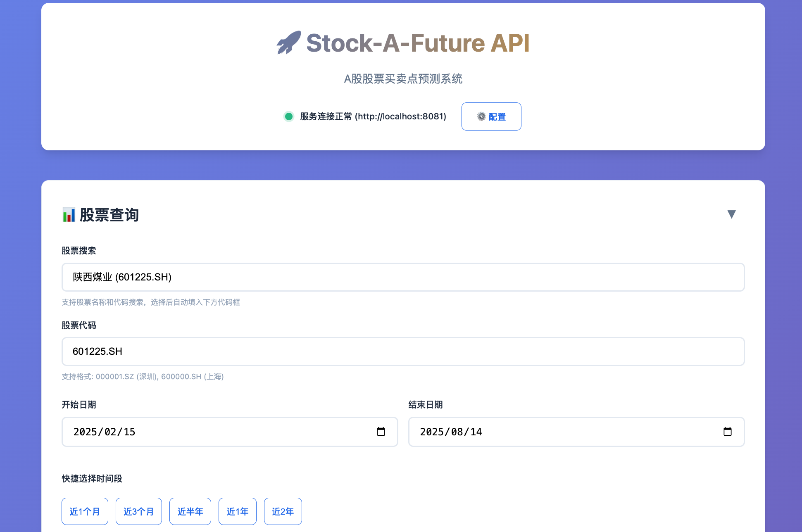Screen dimensions: 802x532
Task: Click the bar chart icon beside 股票查询
Action: (69, 215)
